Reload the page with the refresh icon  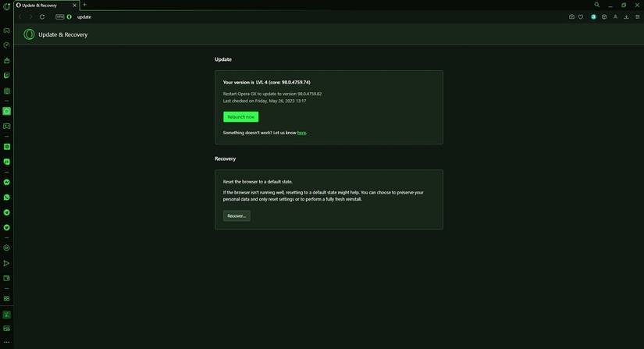[42, 17]
